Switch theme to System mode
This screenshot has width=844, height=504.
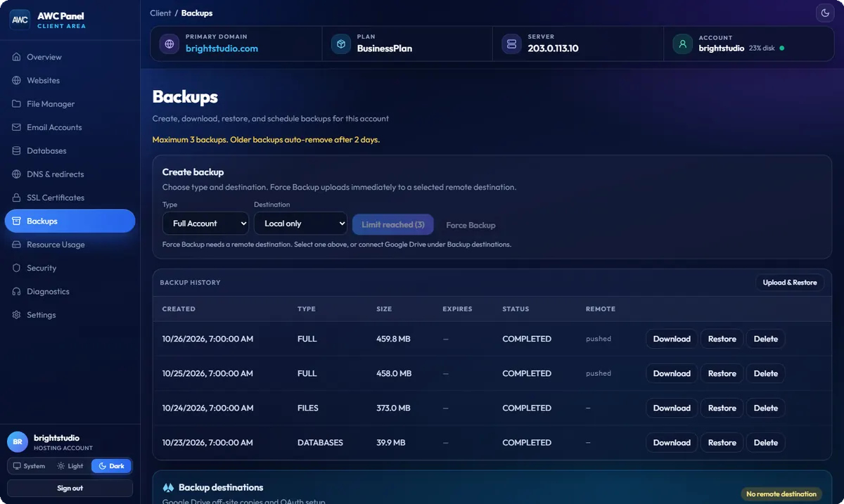coord(29,466)
